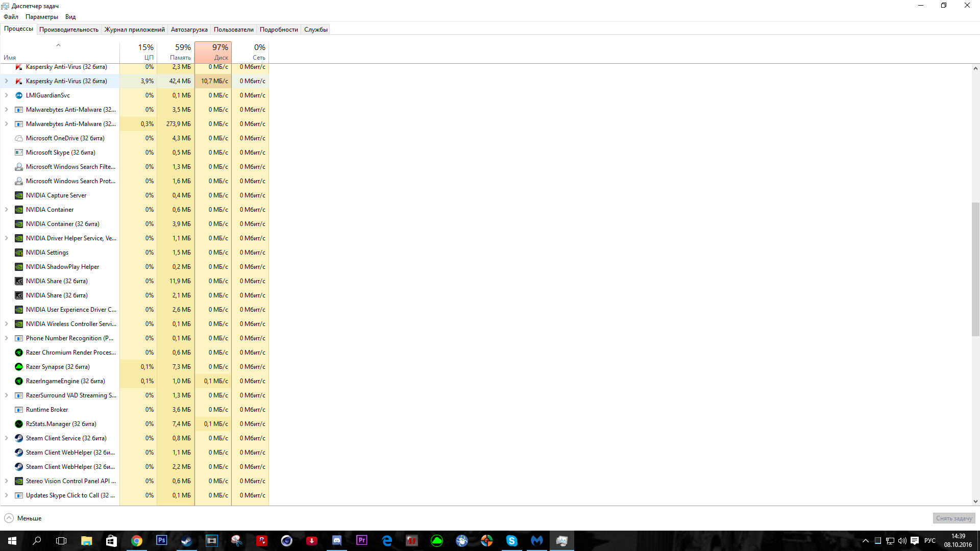Click the Kaspersky Anti-Virus process icon
The height and width of the screenshot is (551, 980).
pyautogui.click(x=19, y=81)
